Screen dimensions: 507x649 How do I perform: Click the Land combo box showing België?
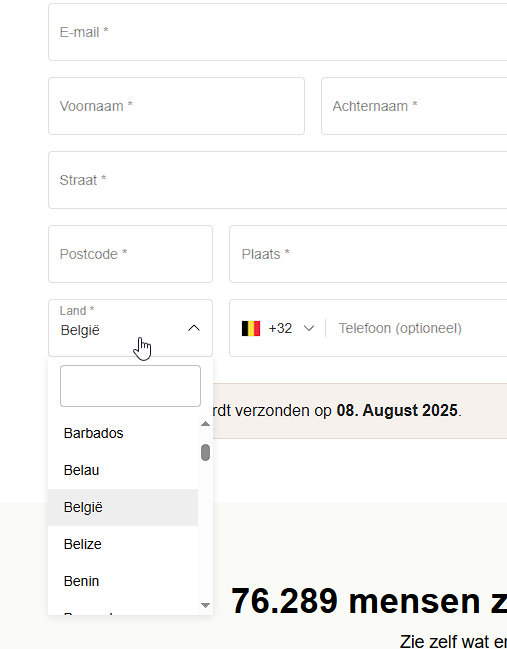point(130,328)
